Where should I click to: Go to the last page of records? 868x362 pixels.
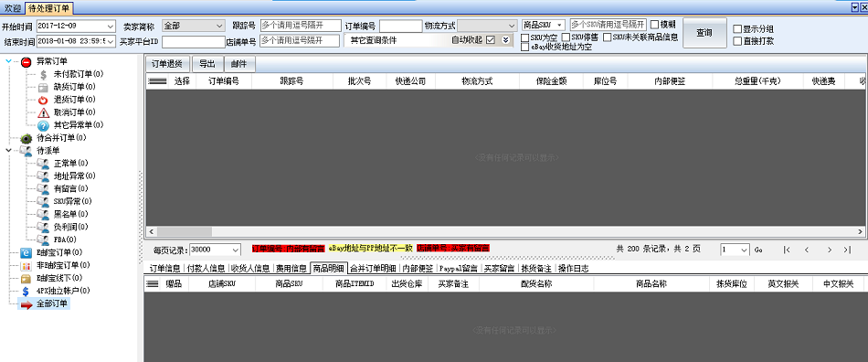click(847, 250)
